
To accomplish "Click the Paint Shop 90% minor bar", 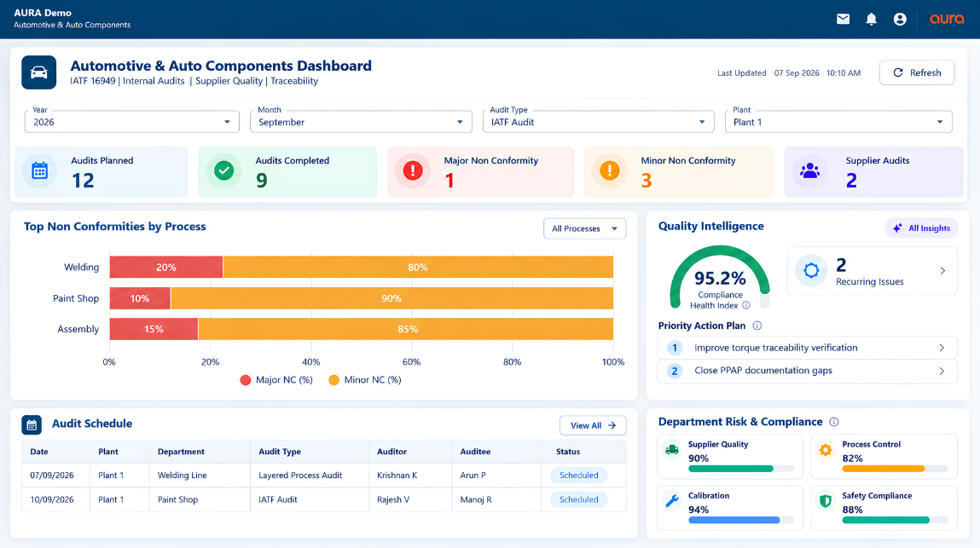I will pos(391,298).
